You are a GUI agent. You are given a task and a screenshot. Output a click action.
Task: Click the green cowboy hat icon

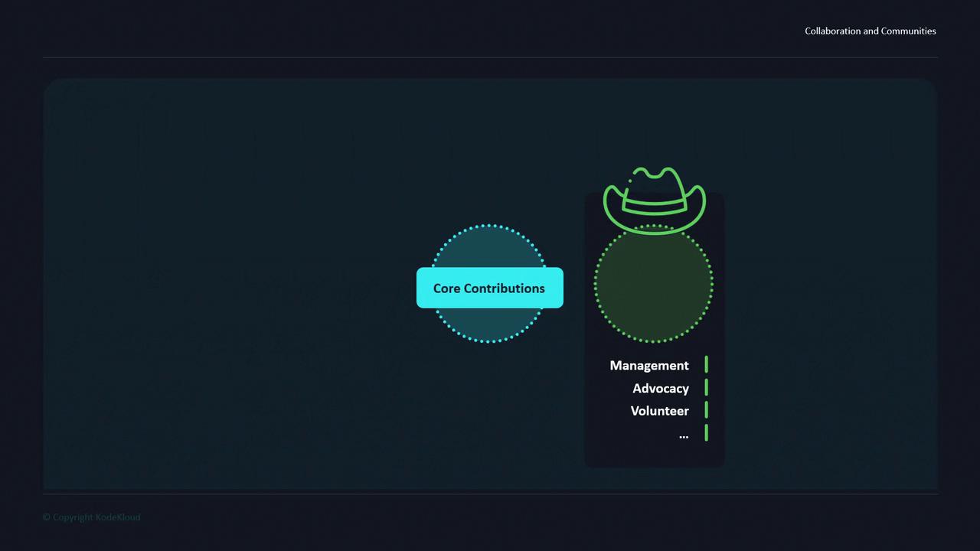pos(654,201)
